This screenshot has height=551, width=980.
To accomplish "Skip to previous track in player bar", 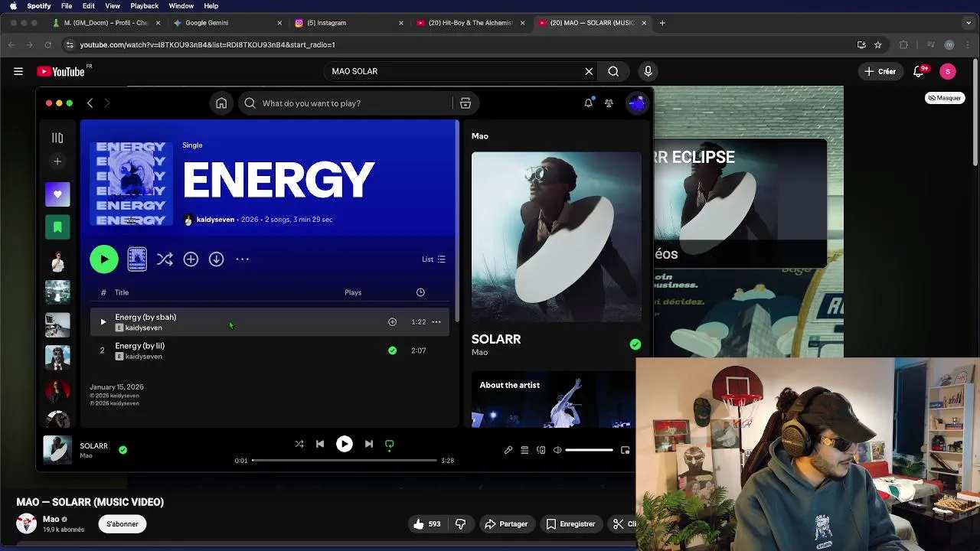I will [320, 444].
